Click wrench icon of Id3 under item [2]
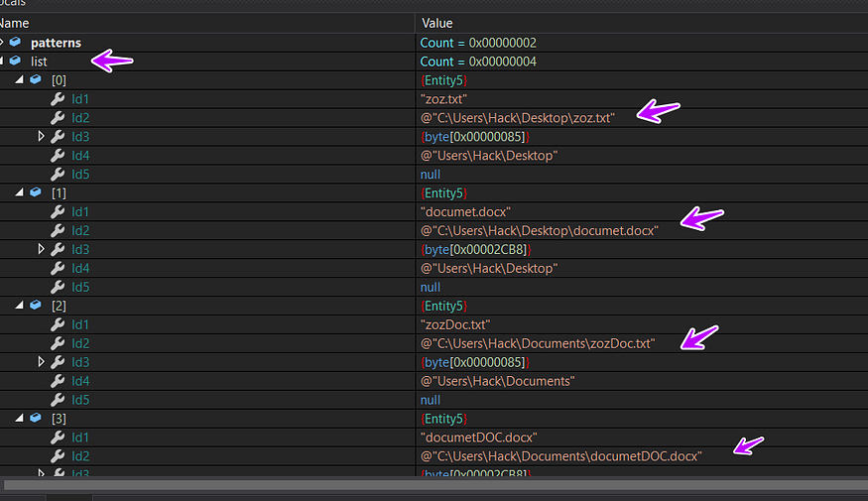868x501 pixels. tap(58, 362)
